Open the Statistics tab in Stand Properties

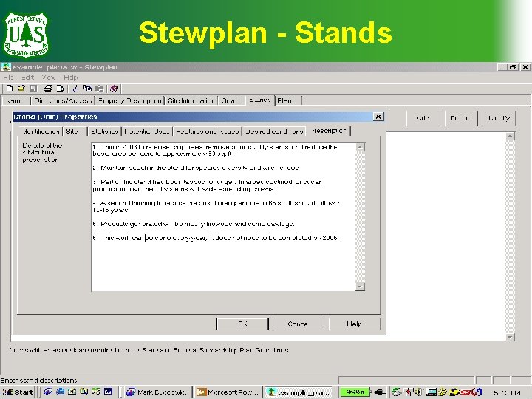click(x=104, y=132)
